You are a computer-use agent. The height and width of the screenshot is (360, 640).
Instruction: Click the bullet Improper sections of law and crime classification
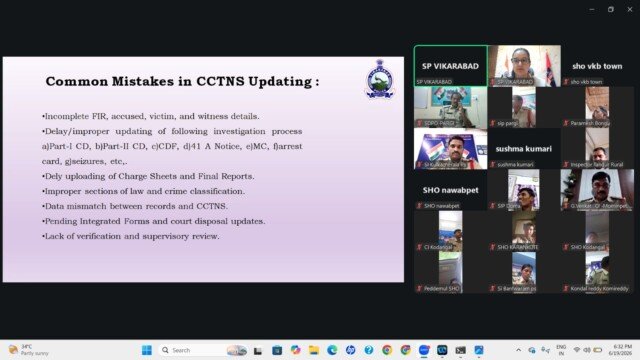[143, 191]
